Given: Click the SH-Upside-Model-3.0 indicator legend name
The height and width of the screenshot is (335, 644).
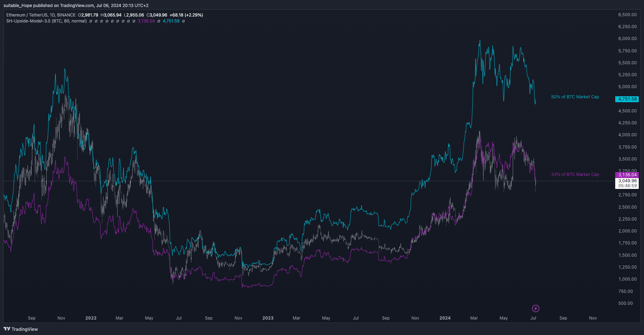Looking at the screenshot, I should pos(46,21).
